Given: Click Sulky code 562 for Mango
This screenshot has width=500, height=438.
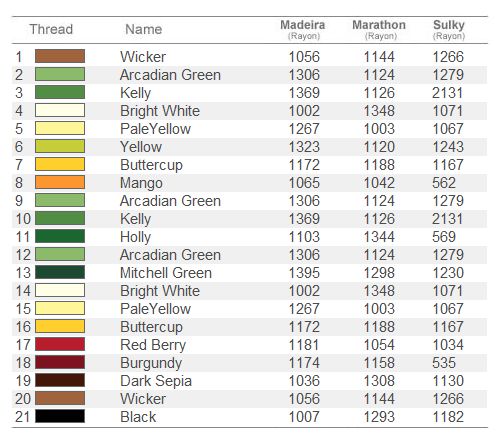Looking at the screenshot, I should coord(444,183).
